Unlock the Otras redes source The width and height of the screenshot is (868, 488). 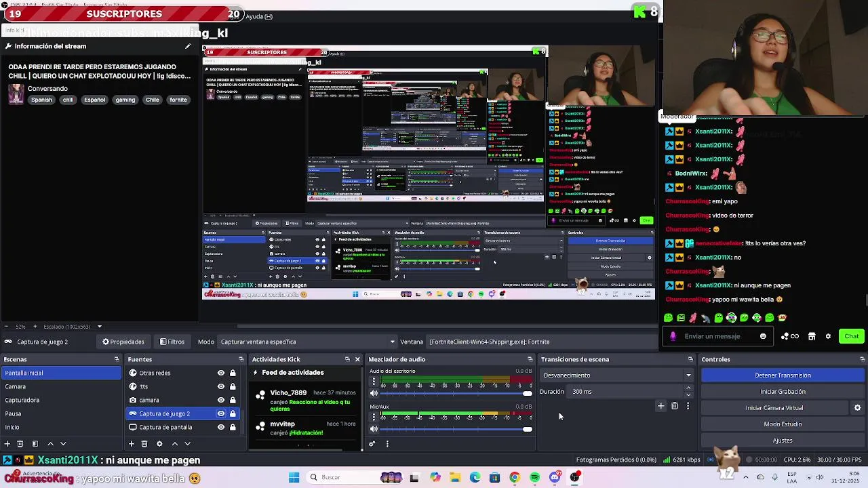tap(233, 373)
